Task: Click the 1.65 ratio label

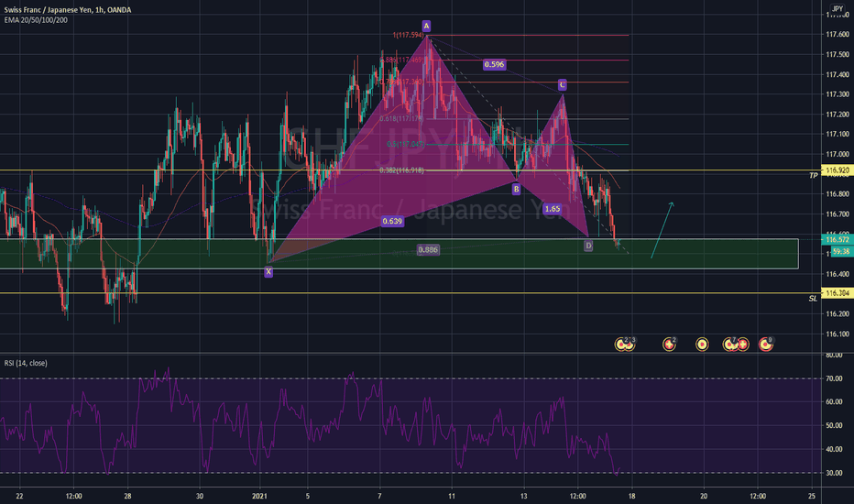Action: pyautogui.click(x=553, y=209)
